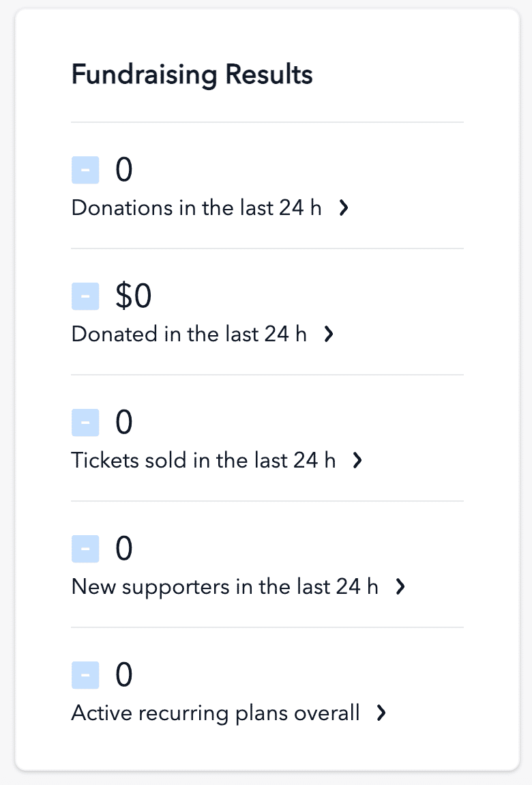Open the Active recurring plans overall link
Screen dimensions: 532x785
215,713
